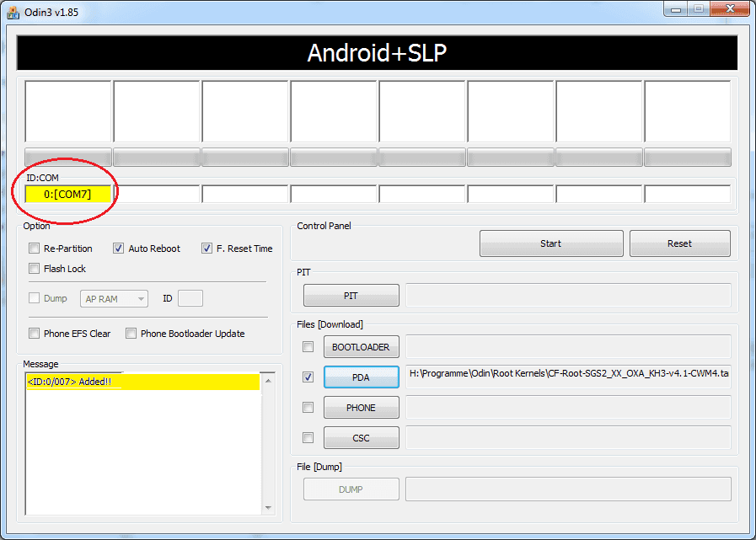The height and width of the screenshot is (540, 756).
Task: Click the Message scrollbar down arrow
Action: coord(268,508)
